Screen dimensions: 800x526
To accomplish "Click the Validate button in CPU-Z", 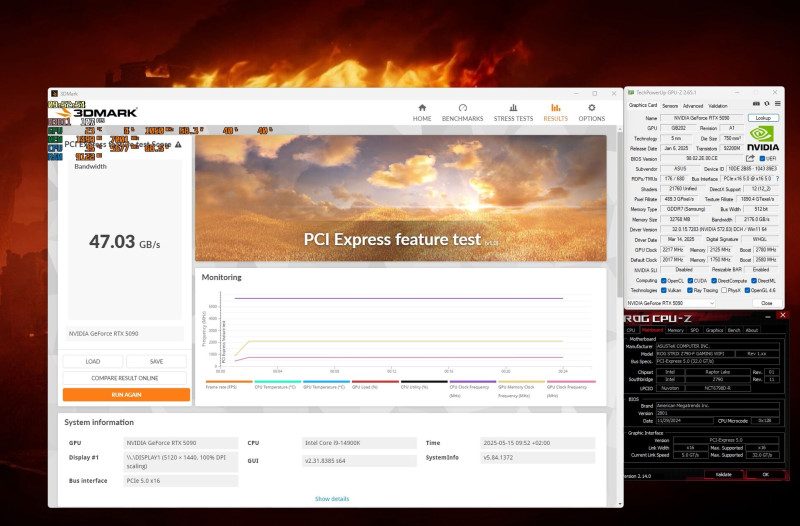I will [x=723, y=474].
